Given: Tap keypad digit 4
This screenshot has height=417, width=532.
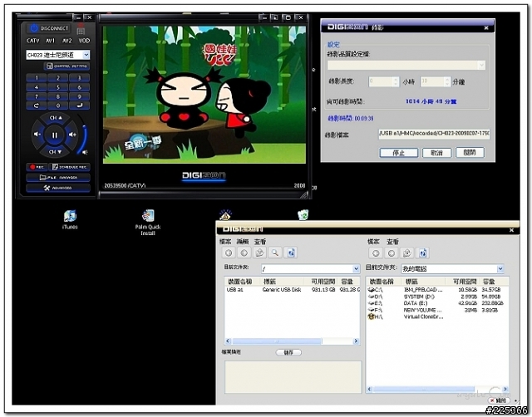Looking at the screenshot, I should pos(37,87).
